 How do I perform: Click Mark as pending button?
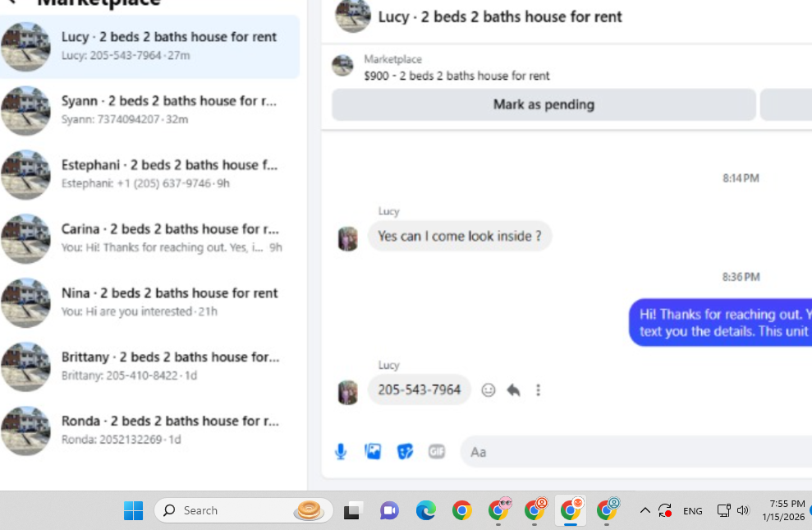pos(544,104)
